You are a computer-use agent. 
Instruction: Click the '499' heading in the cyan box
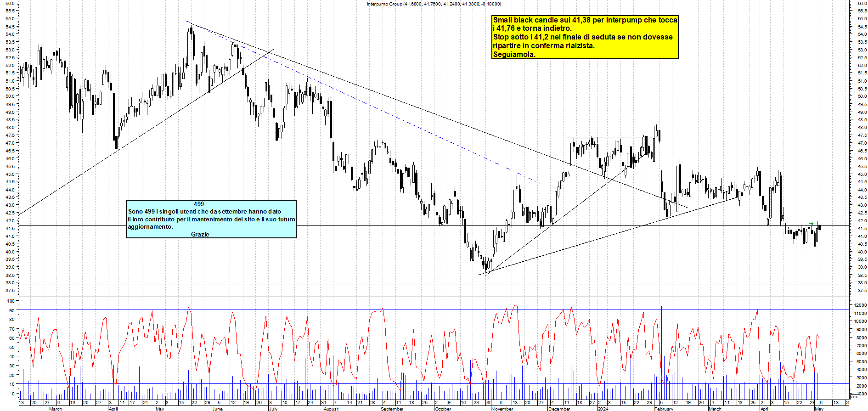tap(199, 204)
